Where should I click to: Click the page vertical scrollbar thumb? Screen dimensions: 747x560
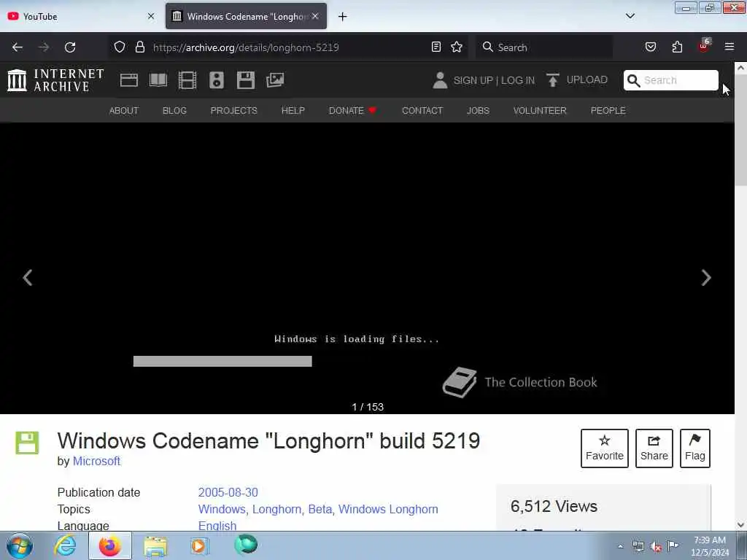click(741, 131)
